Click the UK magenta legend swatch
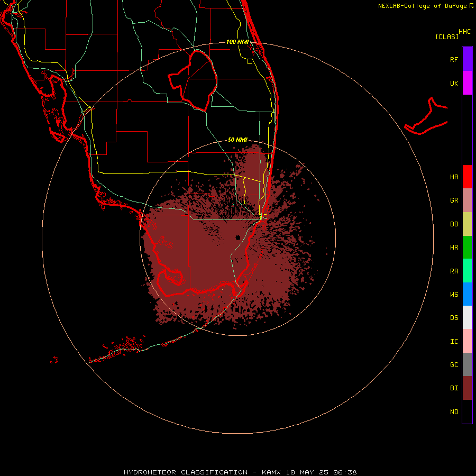Image resolution: width=476 pixels, height=476 pixels. (x=467, y=83)
